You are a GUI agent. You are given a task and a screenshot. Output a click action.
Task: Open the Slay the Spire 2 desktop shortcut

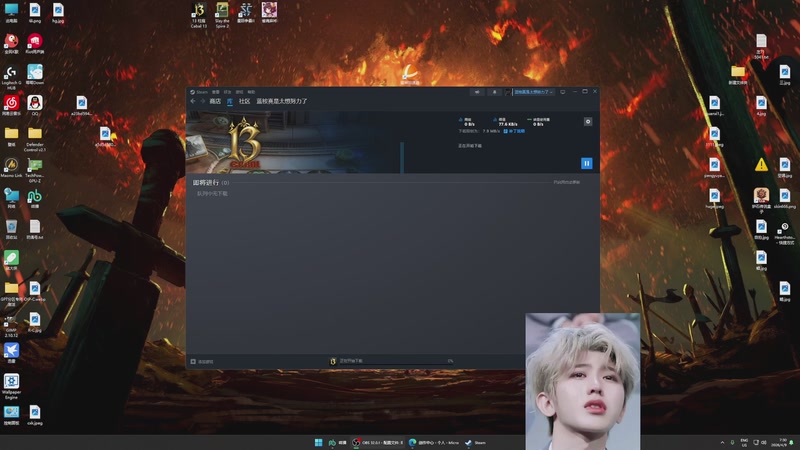pyautogui.click(x=222, y=15)
